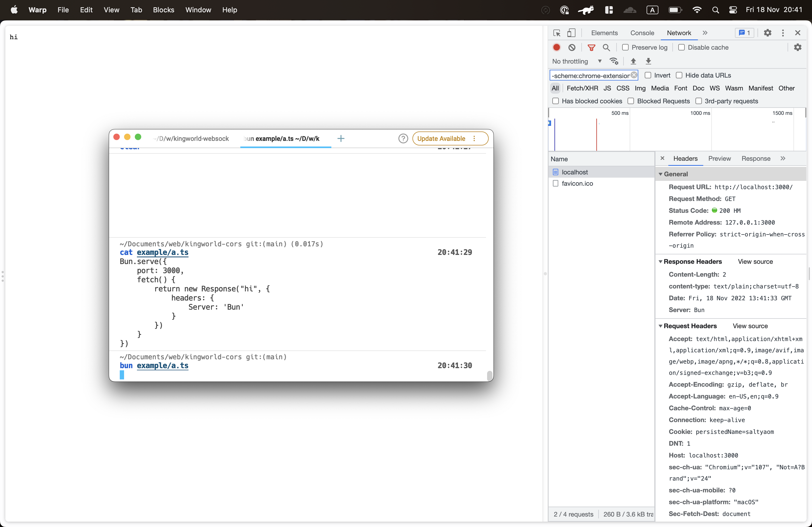The image size is (812, 527).
Task: Open the Preview tab
Action: click(719, 158)
